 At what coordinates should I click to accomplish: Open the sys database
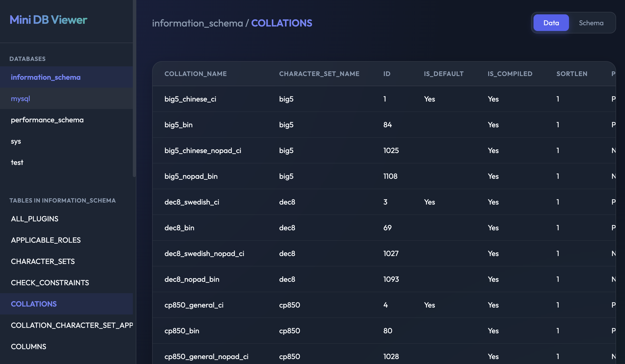pyautogui.click(x=16, y=141)
